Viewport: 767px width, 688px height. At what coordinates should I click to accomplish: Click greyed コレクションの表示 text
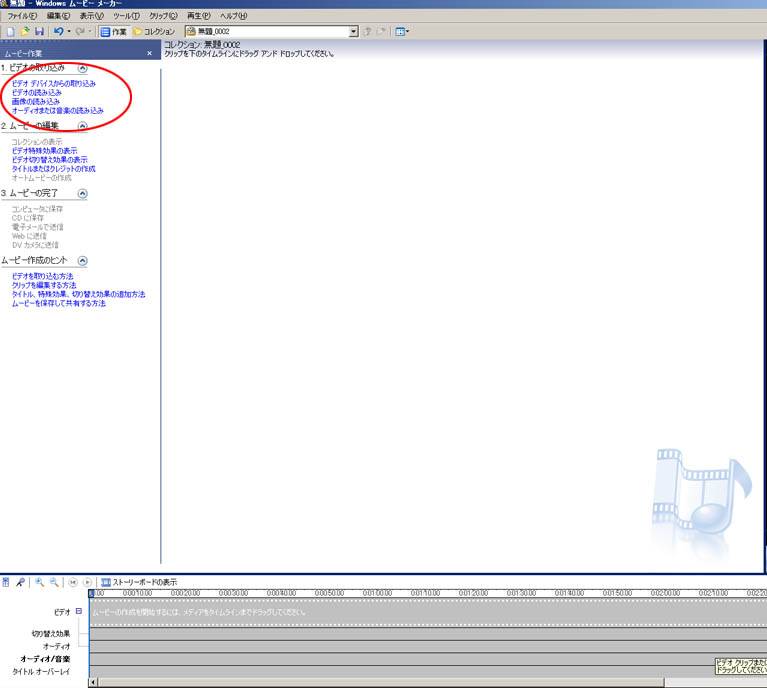click(37, 142)
